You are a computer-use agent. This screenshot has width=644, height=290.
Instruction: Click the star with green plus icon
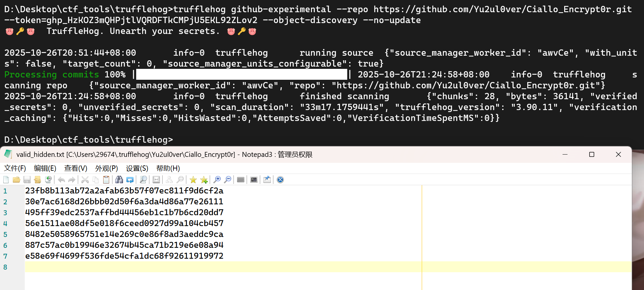click(x=204, y=180)
